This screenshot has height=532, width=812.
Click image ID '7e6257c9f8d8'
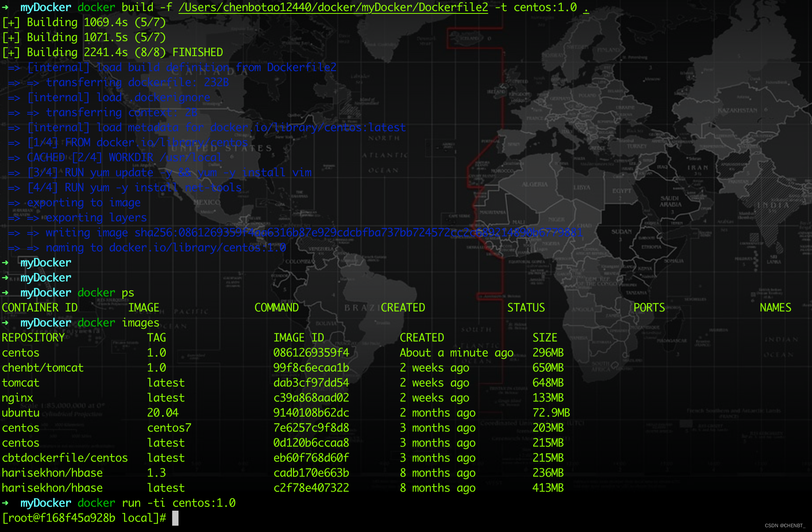click(311, 428)
